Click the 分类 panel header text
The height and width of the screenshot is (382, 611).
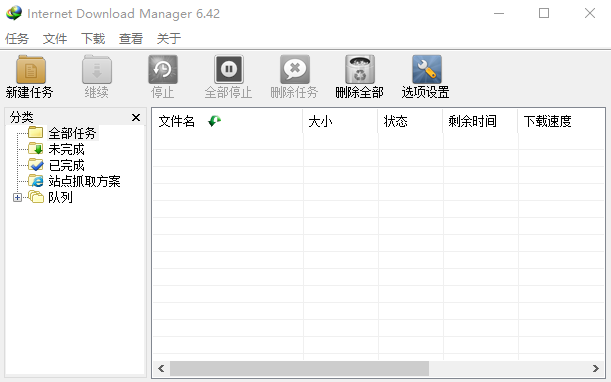click(22, 117)
